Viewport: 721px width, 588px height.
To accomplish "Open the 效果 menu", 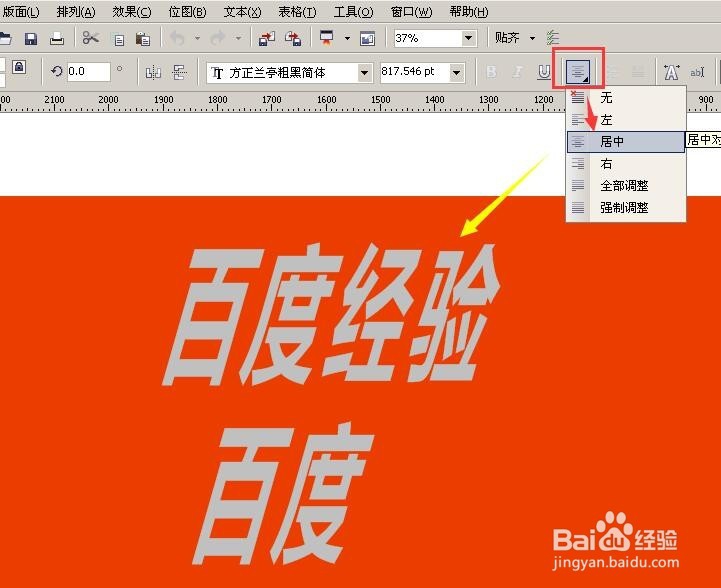I will click(x=132, y=11).
